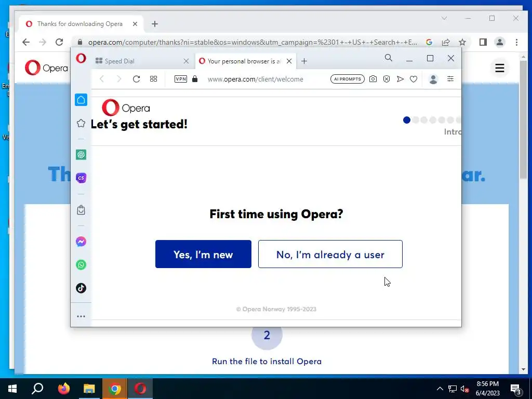View site security lock in Opera
The height and width of the screenshot is (399, 532).
pos(195,79)
